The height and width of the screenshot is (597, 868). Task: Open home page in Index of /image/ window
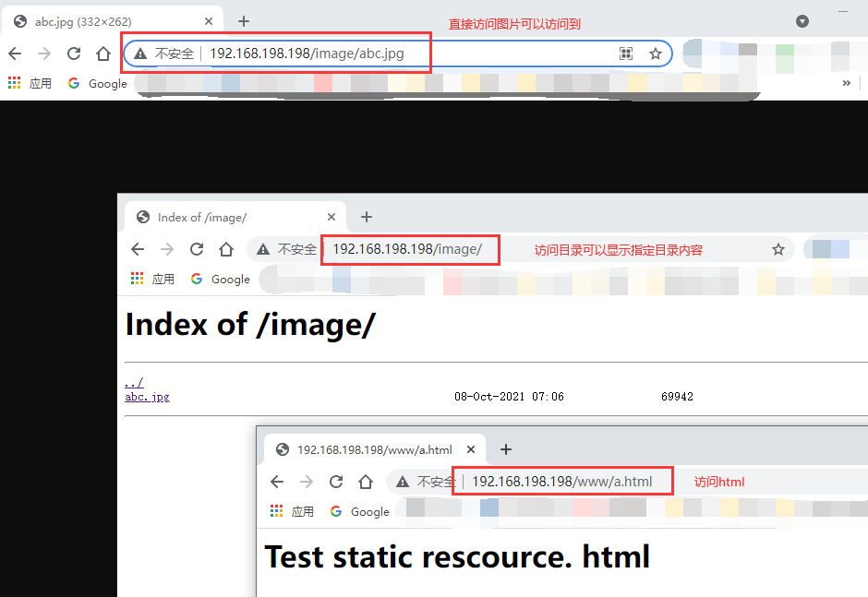point(226,249)
